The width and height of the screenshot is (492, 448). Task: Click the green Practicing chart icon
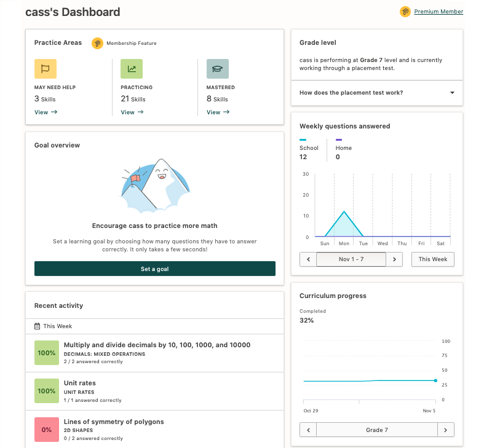click(x=132, y=69)
